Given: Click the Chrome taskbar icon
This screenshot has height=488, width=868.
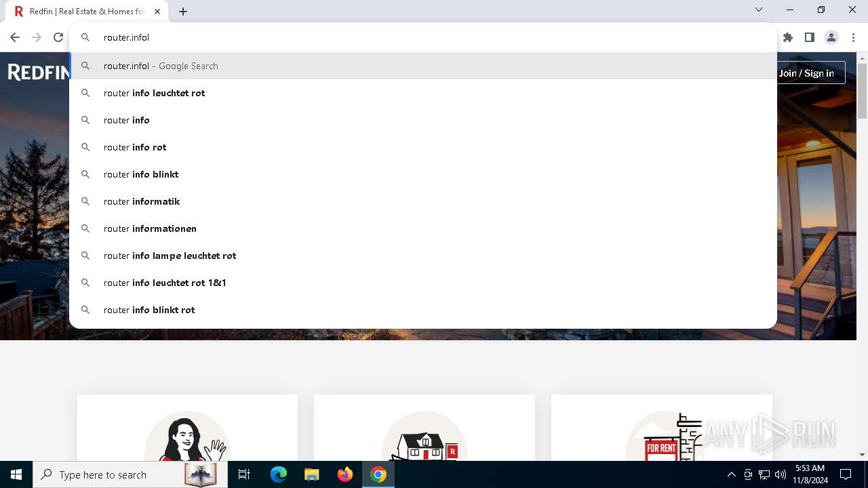Looking at the screenshot, I should (x=378, y=474).
